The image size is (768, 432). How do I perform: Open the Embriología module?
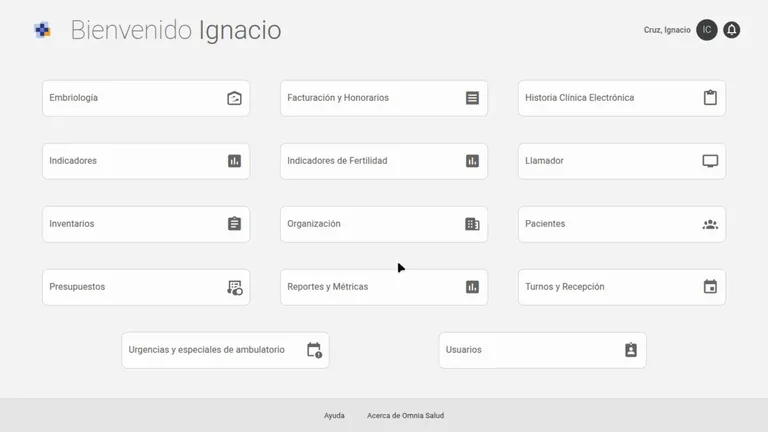146,98
